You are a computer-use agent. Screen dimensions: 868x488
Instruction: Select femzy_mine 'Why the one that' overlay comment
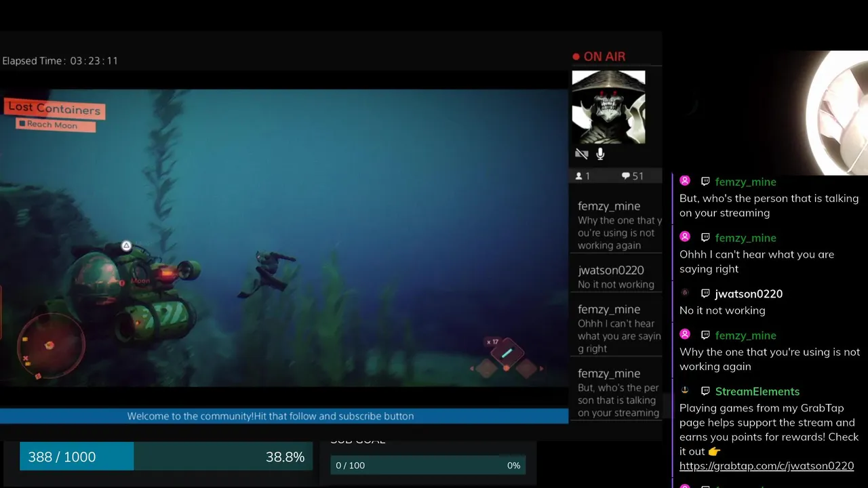coord(616,226)
